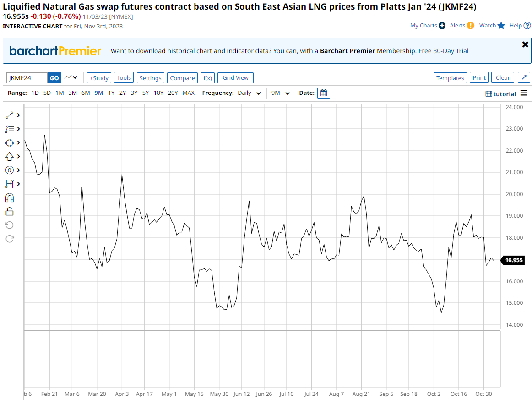This screenshot has height=406, width=532.
Task: Open the chart type dropdown
Action: tap(71, 78)
